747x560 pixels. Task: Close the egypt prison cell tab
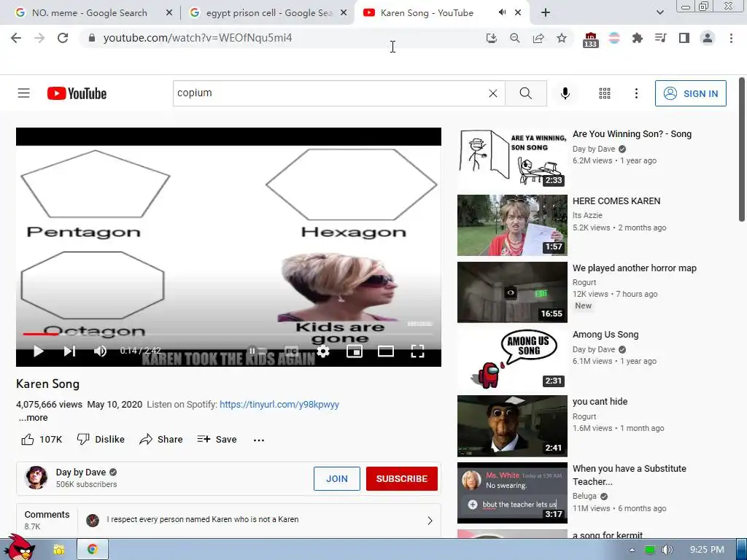coord(344,13)
